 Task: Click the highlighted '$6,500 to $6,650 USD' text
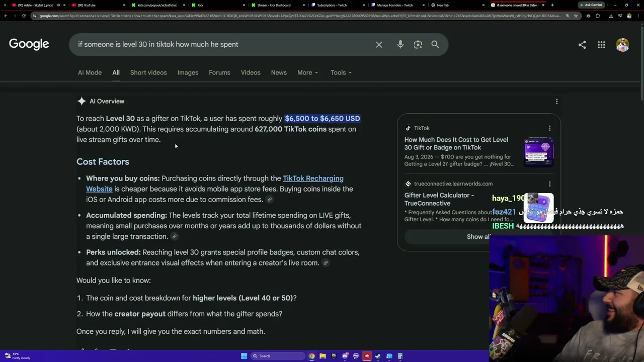click(323, 119)
